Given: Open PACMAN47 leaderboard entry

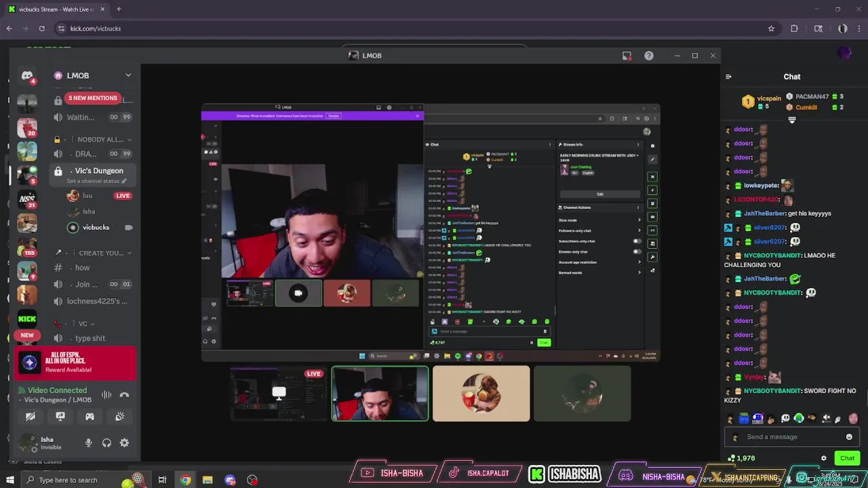Looking at the screenshot, I should point(814,97).
